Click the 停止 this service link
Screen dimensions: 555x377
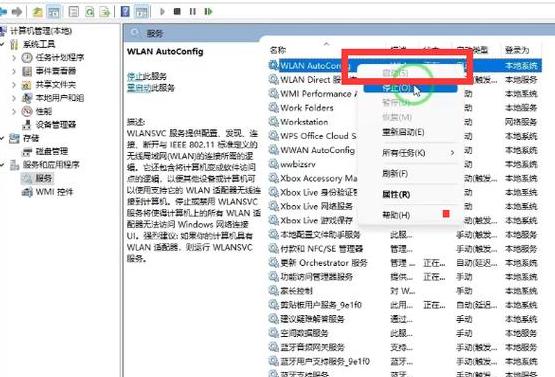pyautogui.click(x=136, y=76)
